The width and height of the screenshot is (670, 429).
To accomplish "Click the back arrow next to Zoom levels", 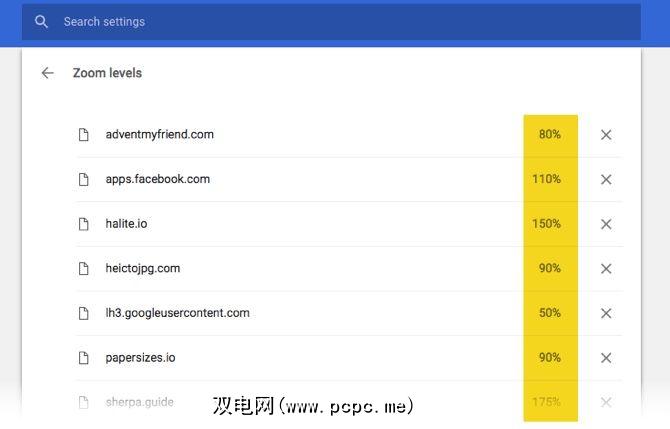I will tap(47, 73).
